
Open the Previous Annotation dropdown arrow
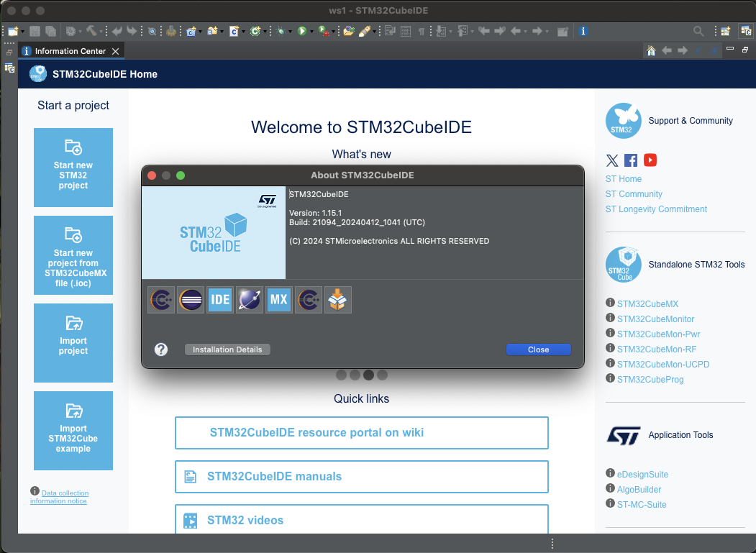[472, 32]
